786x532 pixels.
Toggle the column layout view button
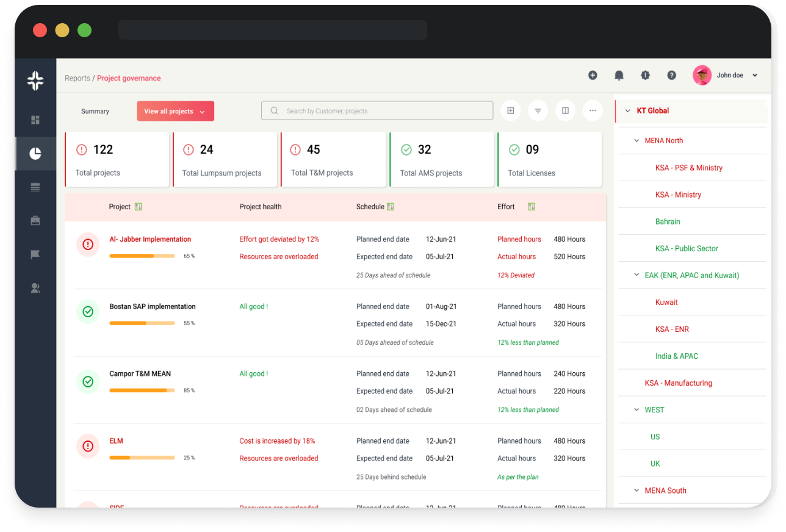pos(565,111)
